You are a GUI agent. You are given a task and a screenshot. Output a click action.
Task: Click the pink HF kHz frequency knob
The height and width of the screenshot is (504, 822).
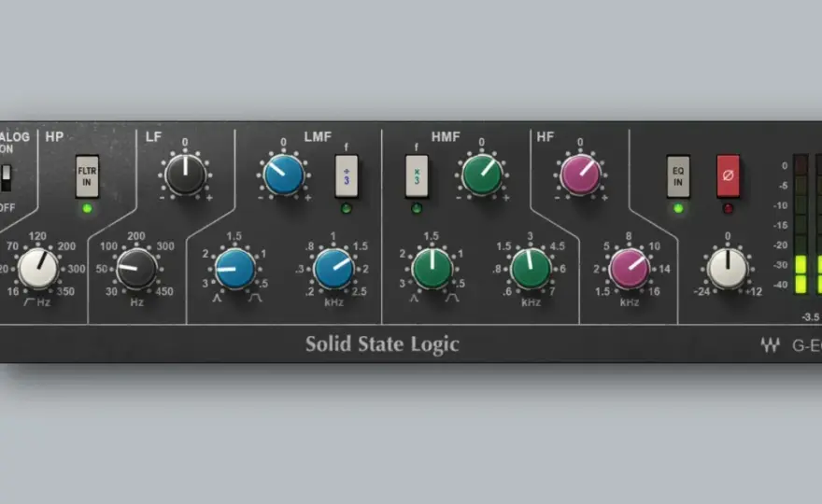[629, 269]
